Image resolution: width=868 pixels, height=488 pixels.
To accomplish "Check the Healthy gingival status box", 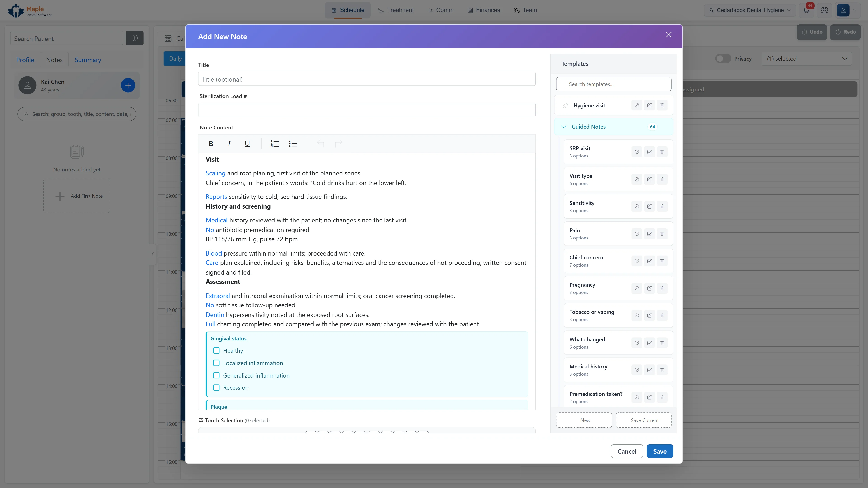I will [216, 351].
